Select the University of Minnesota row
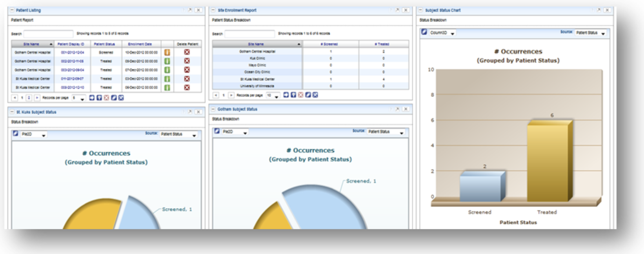Viewport: 644px width, 254px height. [x=311, y=86]
